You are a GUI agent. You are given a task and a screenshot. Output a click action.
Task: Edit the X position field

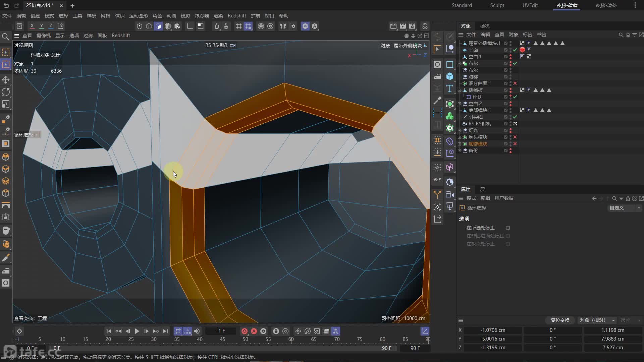493,330
